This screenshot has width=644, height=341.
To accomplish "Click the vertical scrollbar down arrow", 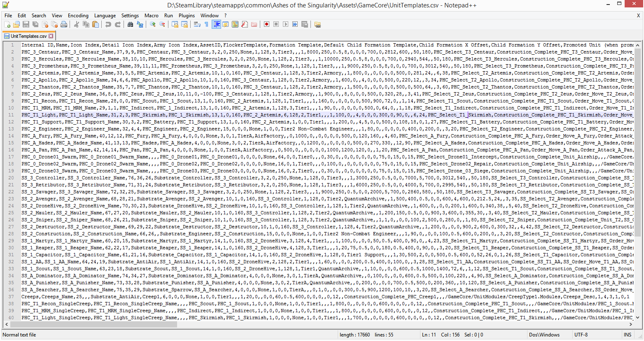I will (638, 317).
